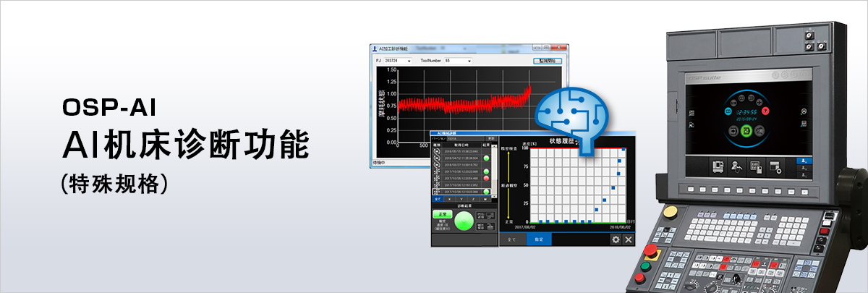This screenshot has width=868, height=293.
Task: Select the row dated 2018/04/12
Action: point(461,158)
